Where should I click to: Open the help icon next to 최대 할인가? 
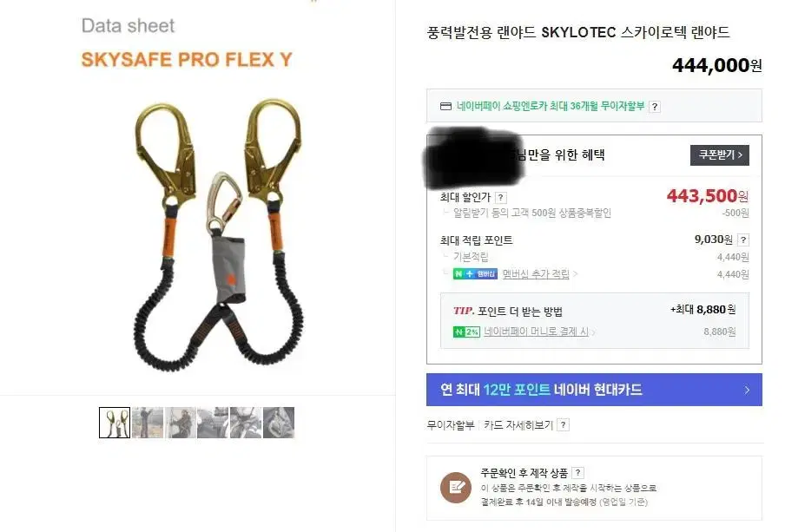tap(500, 198)
